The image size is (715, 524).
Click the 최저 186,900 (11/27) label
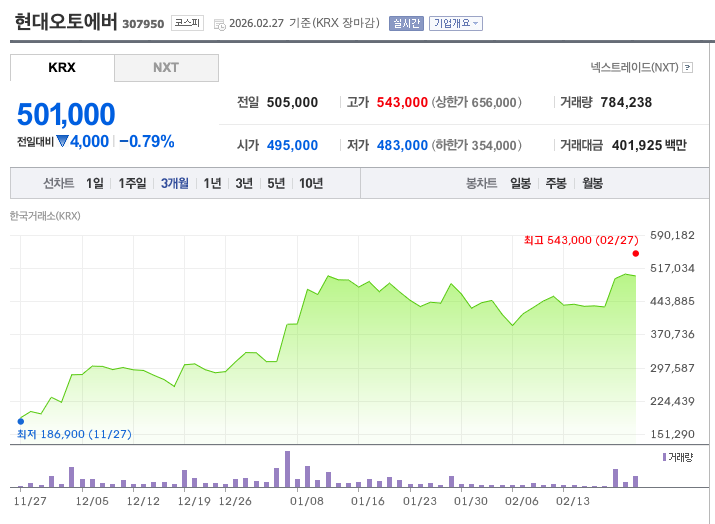tap(74, 434)
